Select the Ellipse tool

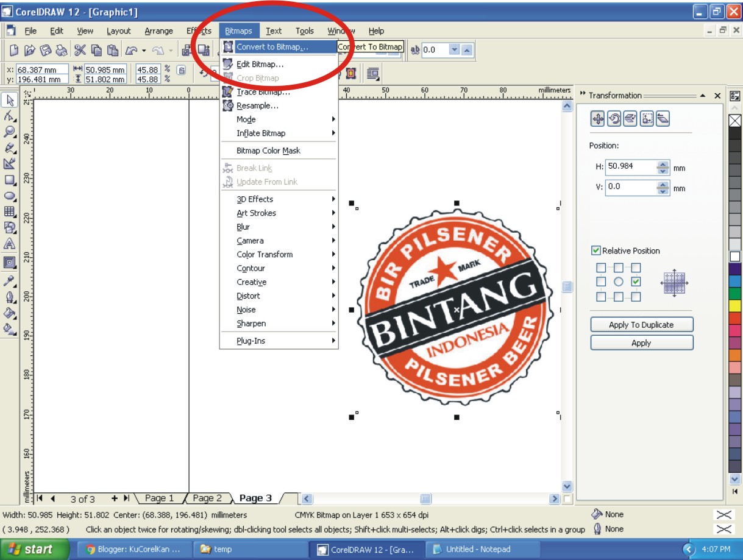[x=10, y=196]
